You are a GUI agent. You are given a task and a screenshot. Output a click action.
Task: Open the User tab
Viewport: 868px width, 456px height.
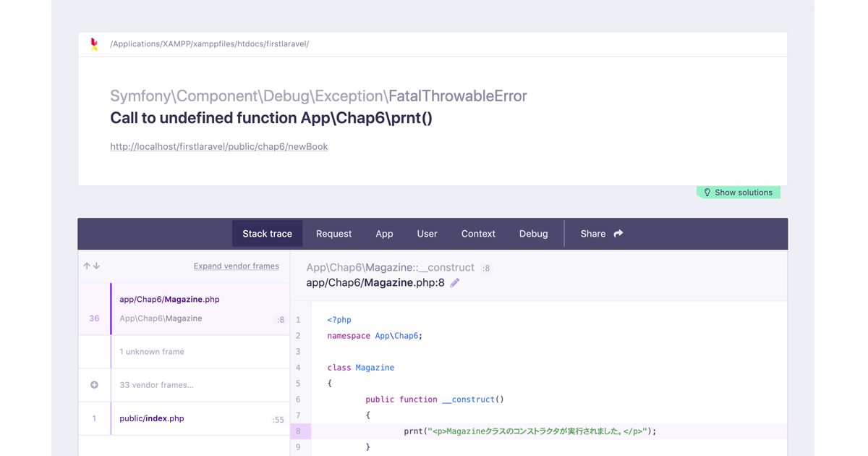tap(427, 234)
